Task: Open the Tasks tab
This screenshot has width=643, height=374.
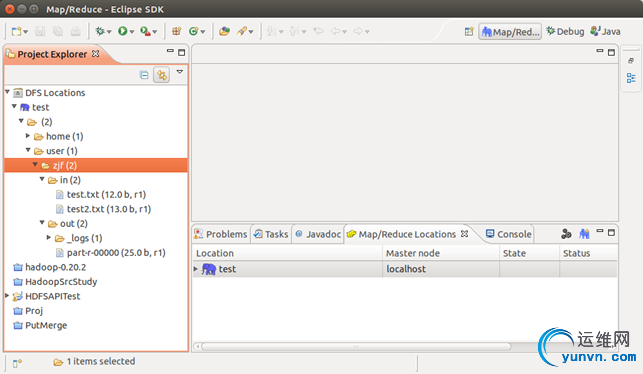Action: click(x=271, y=234)
